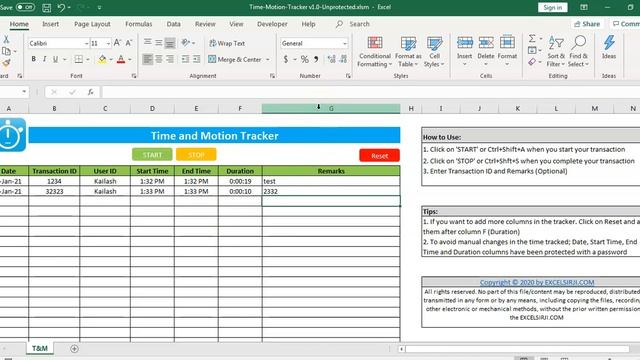
Task: Click the red Reset button
Action: click(x=380, y=156)
